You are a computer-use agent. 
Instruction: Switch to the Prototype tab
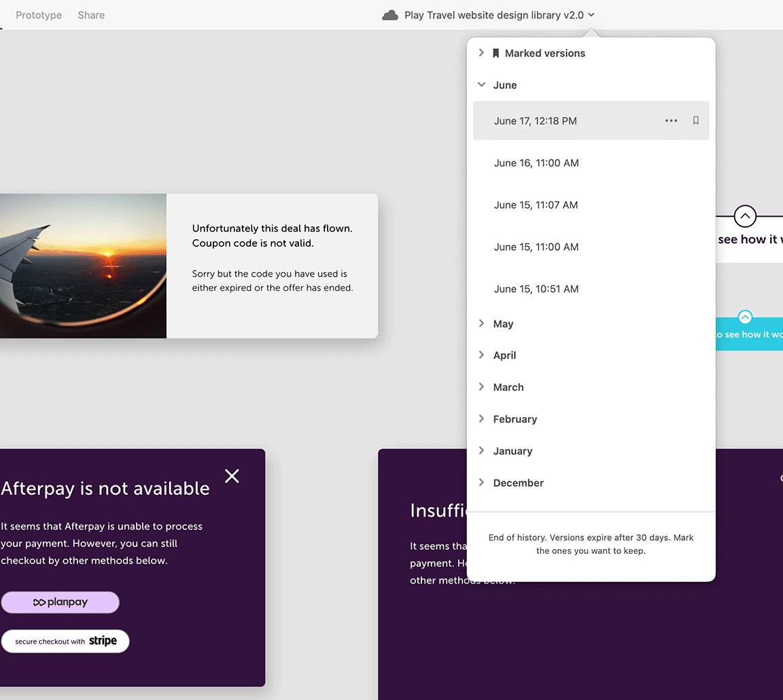coord(39,15)
